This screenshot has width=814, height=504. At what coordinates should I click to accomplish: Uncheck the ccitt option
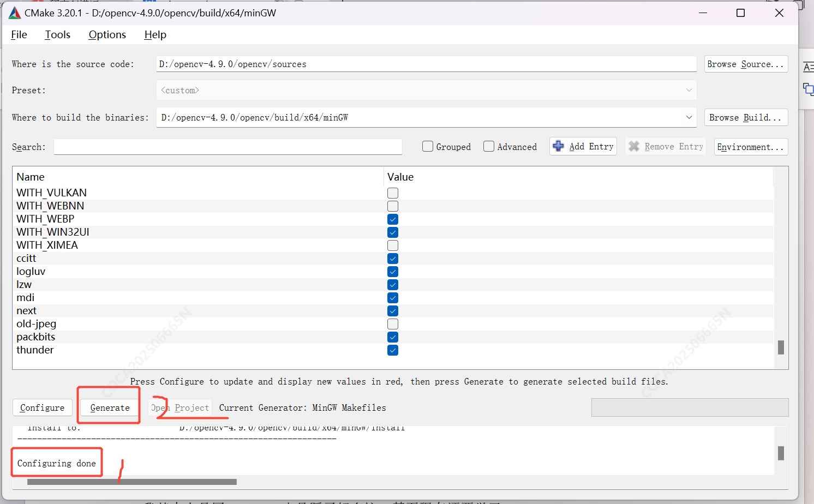[x=393, y=259]
